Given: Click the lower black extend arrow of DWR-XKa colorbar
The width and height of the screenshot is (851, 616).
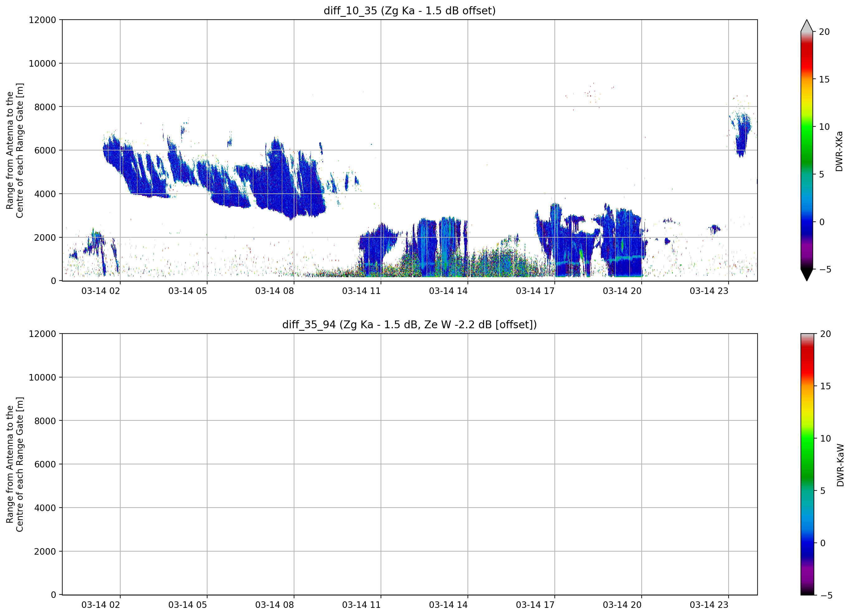Looking at the screenshot, I should 806,275.
